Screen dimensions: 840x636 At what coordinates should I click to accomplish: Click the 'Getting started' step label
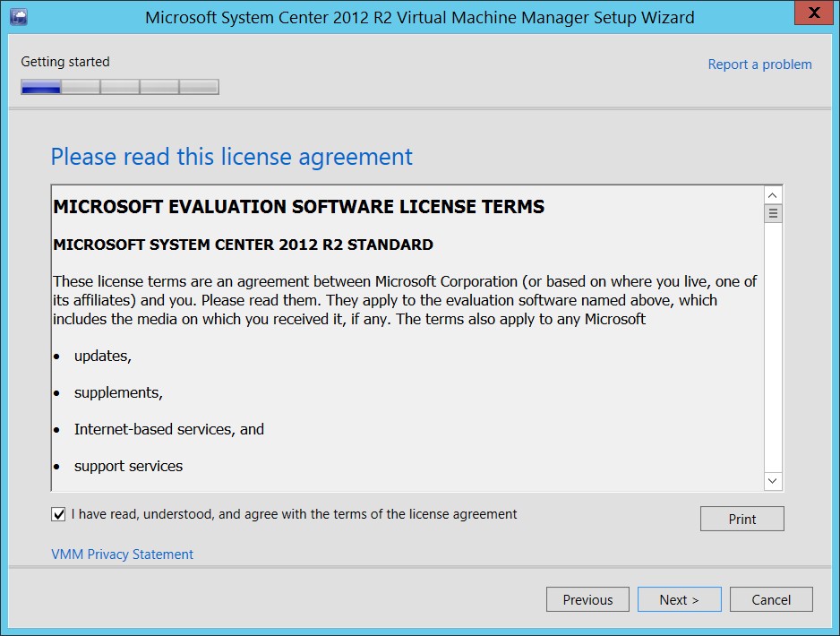[x=65, y=62]
